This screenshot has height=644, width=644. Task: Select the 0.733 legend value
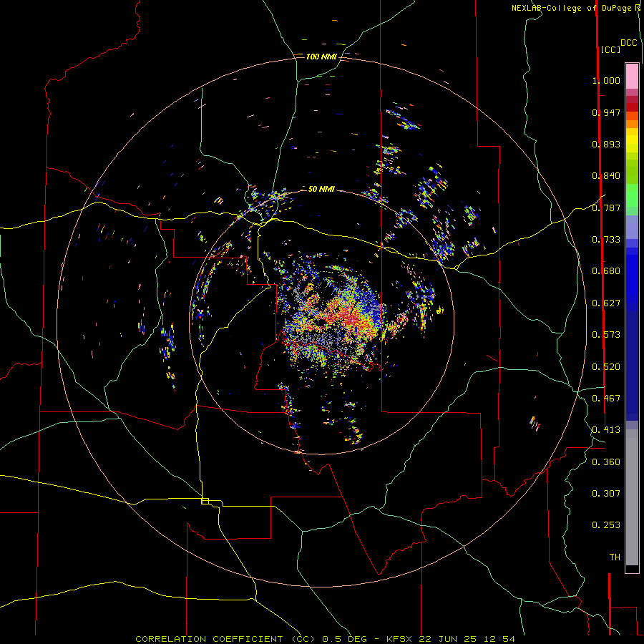tap(606, 240)
